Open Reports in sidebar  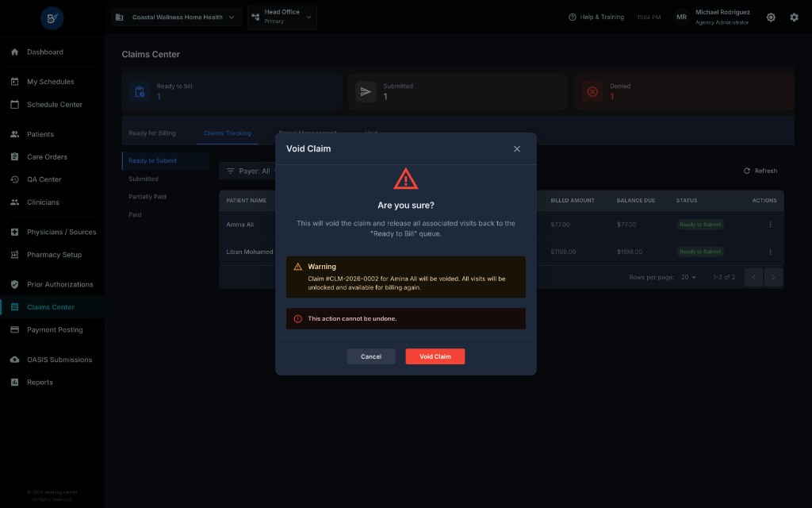click(40, 382)
